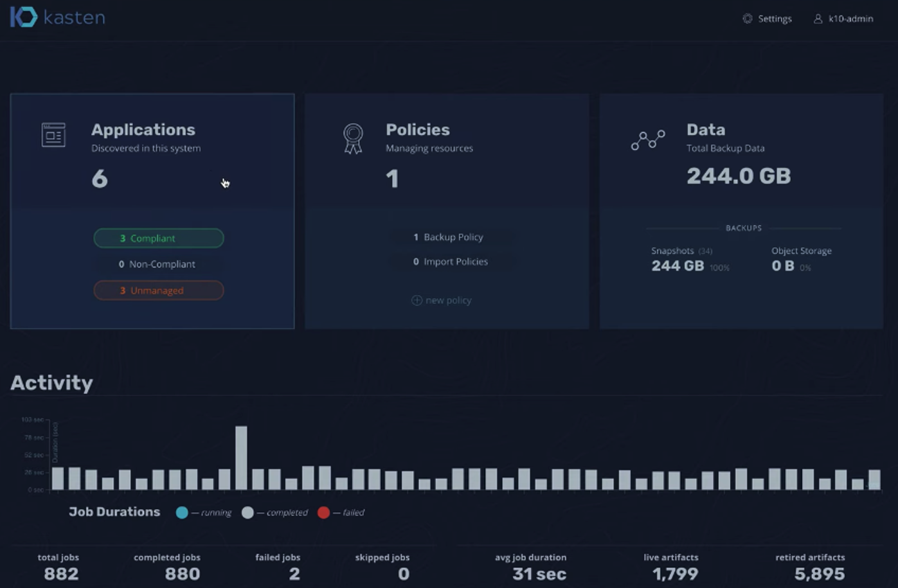Click the 244.0 GB total backup value
Image resolution: width=898 pixels, height=588 pixels.
739,176
